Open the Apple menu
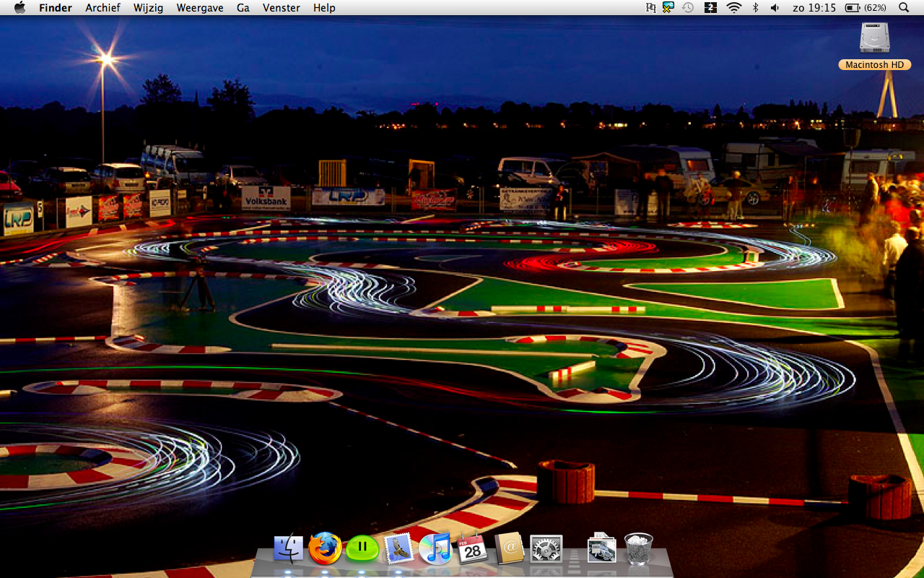Viewport: 924px width, 578px height. click(x=19, y=8)
